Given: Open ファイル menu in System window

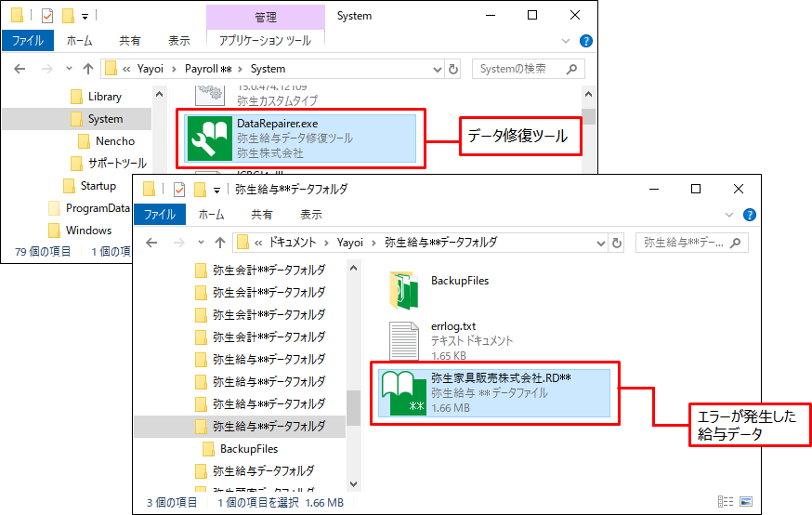Looking at the screenshot, I should pos(28,40).
